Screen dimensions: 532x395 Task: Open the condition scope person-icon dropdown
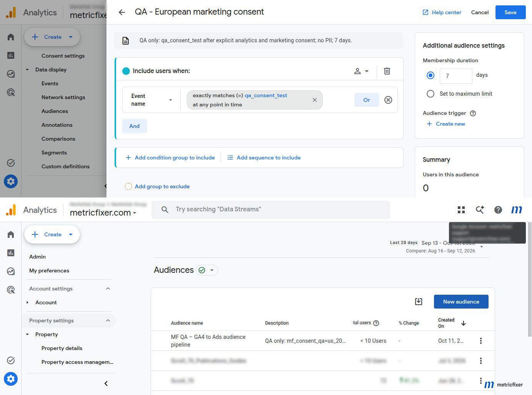click(x=361, y=71)
